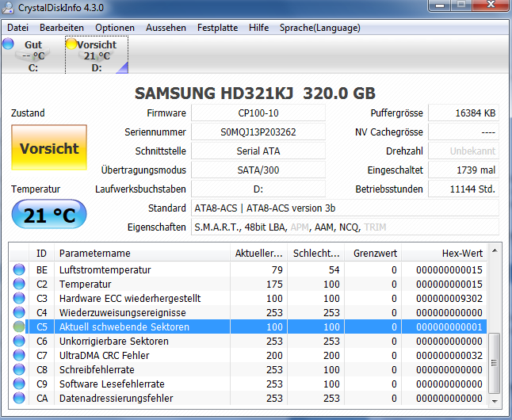512x420 pixels.
Task: Select the Software Lesefehlerrate row
Action: point(248,384)
